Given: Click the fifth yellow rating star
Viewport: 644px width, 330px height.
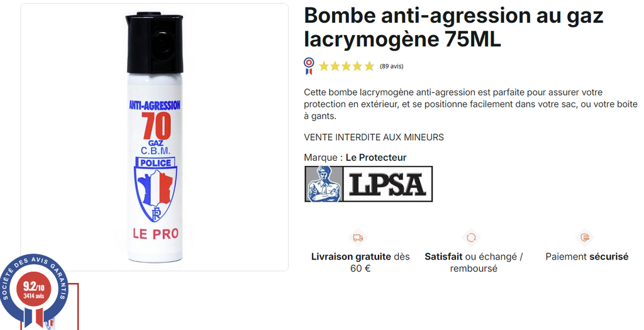Looking at the screenshot, I should tap(369, 66).
